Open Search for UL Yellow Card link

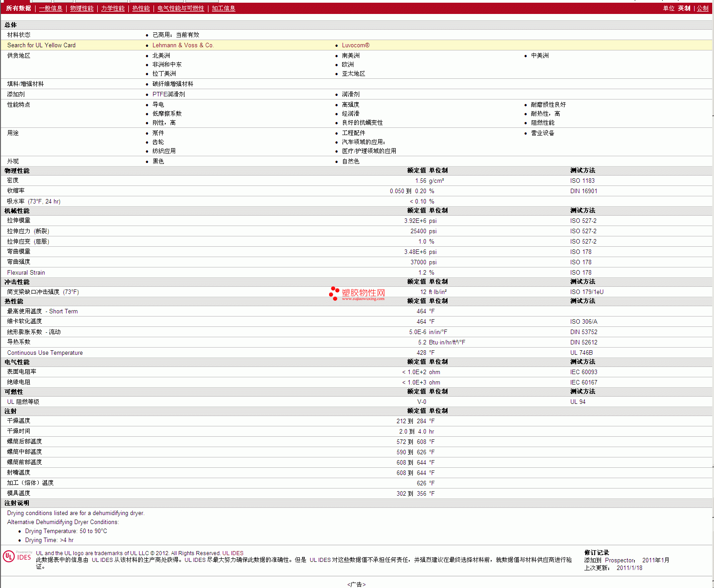[x=41, y=45]
